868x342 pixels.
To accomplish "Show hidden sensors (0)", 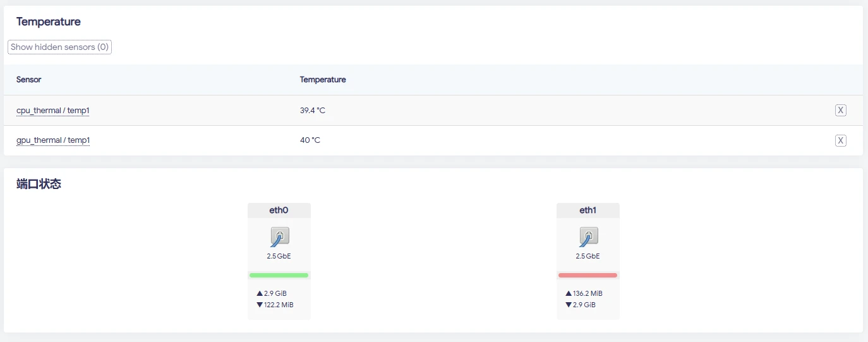I will click(x=59, y=47).
